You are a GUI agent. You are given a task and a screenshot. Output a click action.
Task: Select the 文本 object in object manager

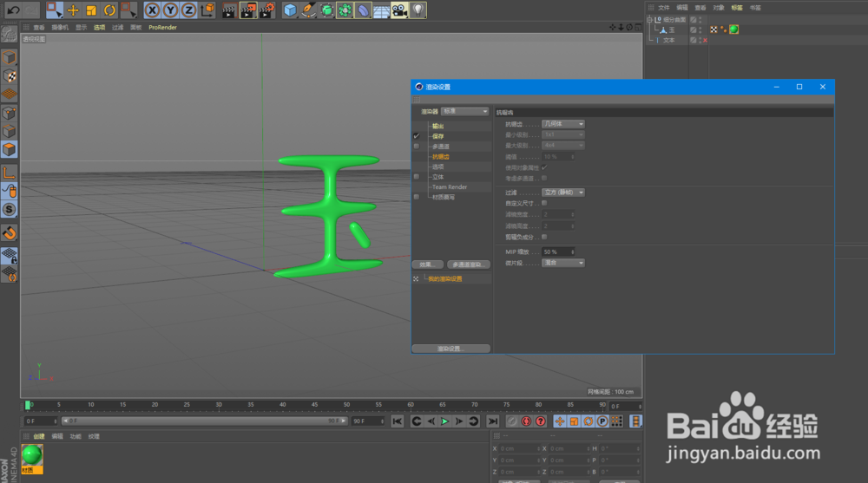669,41
